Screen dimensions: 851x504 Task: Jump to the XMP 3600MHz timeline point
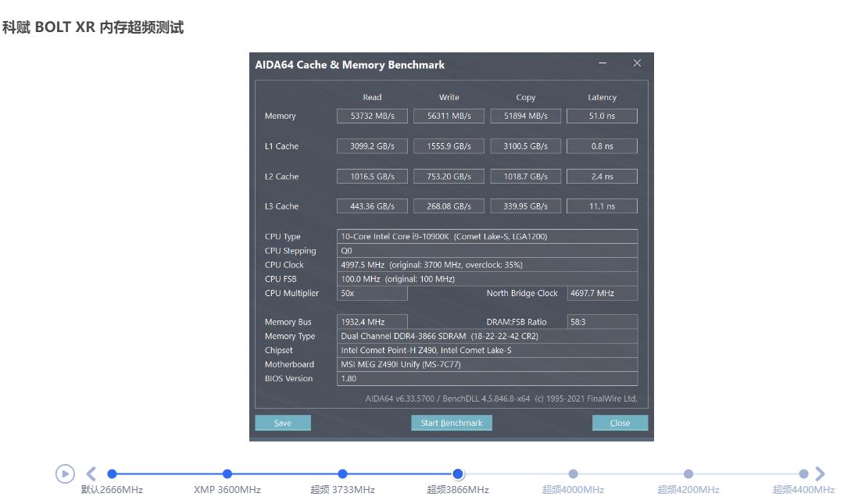tap(227, 474)
